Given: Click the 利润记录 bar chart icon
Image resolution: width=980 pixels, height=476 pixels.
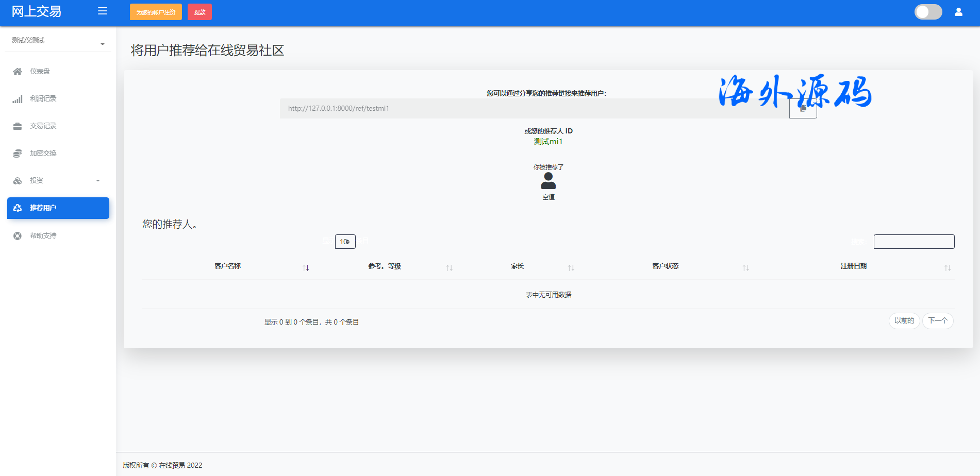Looking at the screenshot, I should [x=18, y=99].
